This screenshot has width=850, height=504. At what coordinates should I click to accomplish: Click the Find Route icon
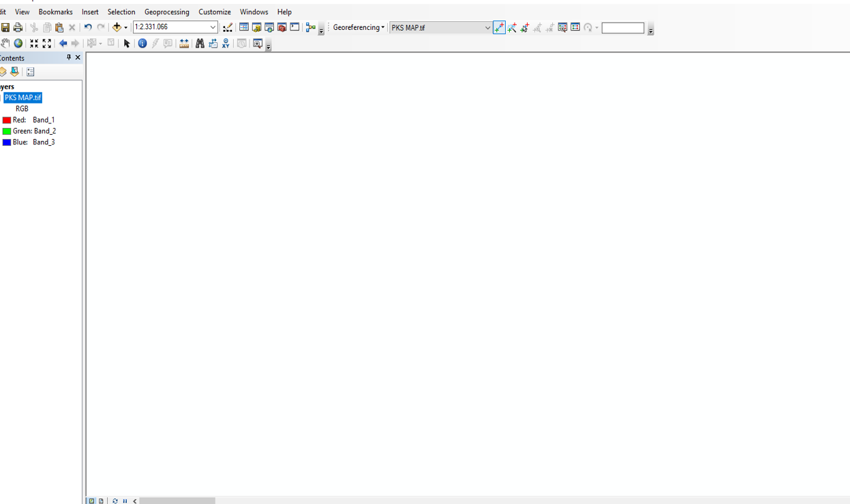[213, 44]
